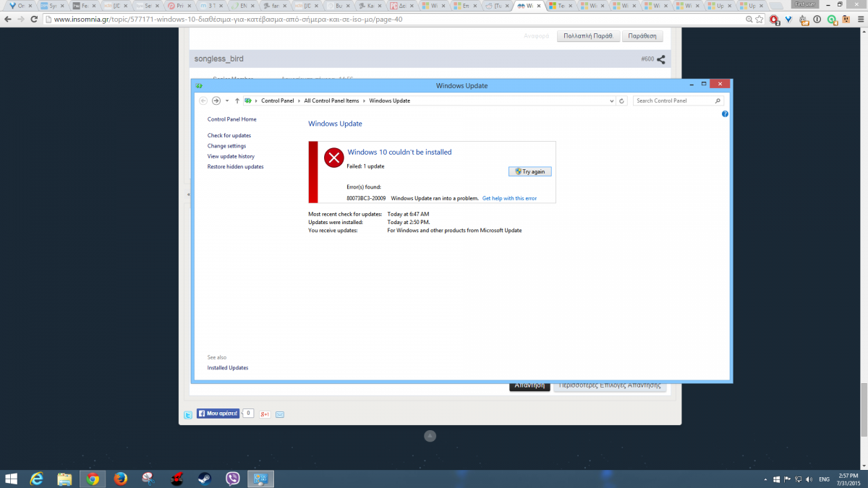868x488 pixels.
Task: Click scroll-to-top arrow circle
Action: click(x=430, y=436)
